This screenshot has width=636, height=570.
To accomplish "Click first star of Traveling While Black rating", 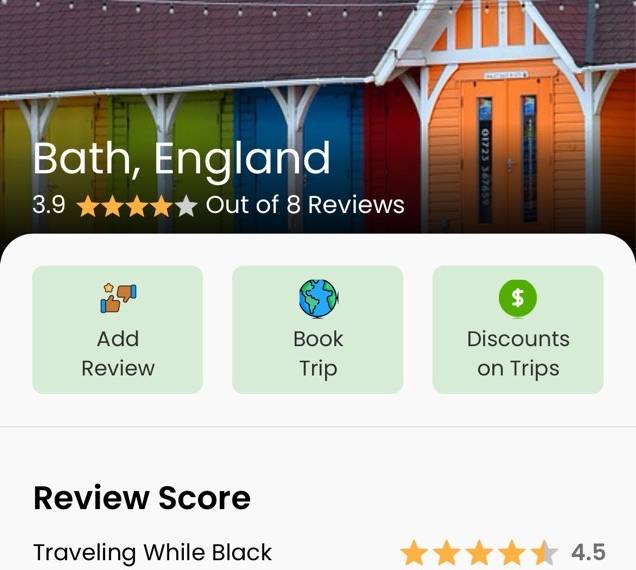I will tap(414, 552).
